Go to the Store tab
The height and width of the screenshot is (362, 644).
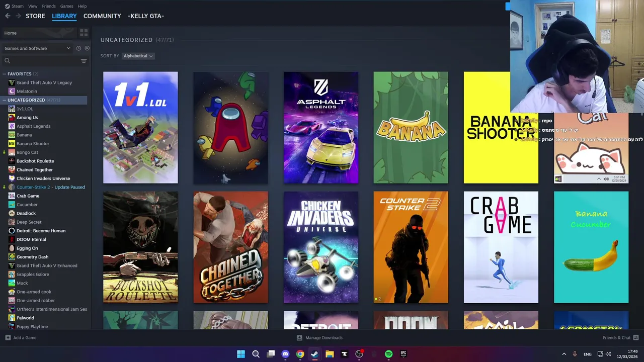click(35, 16)
